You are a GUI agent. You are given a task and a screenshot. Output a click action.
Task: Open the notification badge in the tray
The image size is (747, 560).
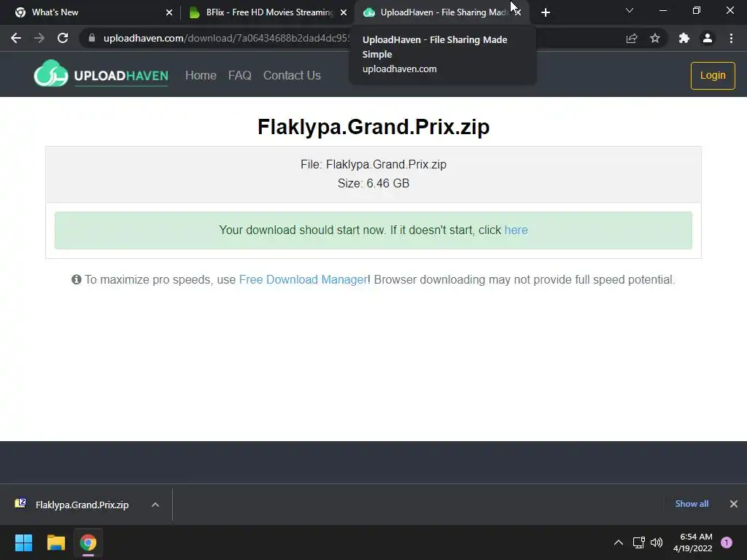pos(727,542)
